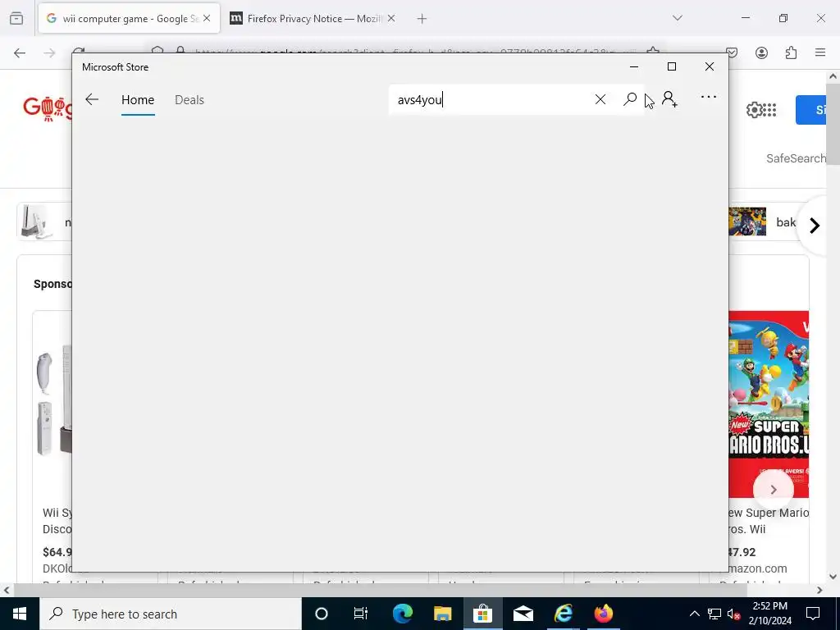Show hidden system tray icons
Image resolution: width=840 pixels, height=630 pixels.
(x=694, y=614)
